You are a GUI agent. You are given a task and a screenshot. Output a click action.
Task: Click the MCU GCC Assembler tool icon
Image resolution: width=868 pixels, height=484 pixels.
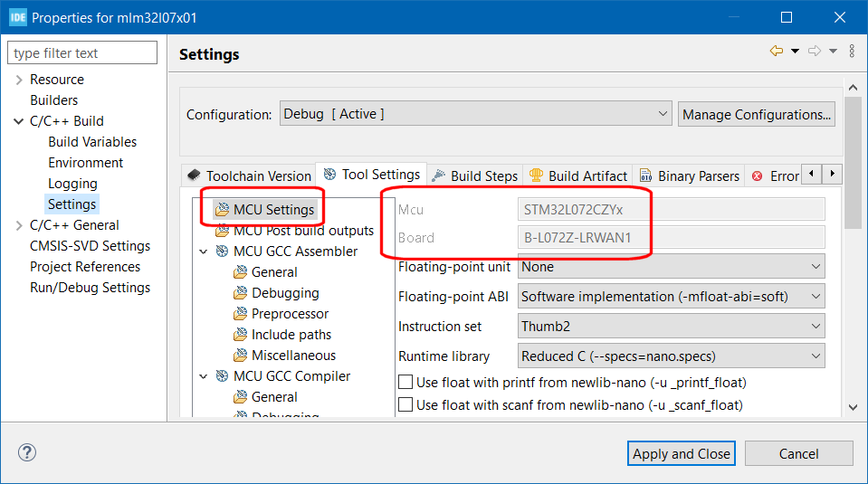pyautogui.click(x=222, y=251)
